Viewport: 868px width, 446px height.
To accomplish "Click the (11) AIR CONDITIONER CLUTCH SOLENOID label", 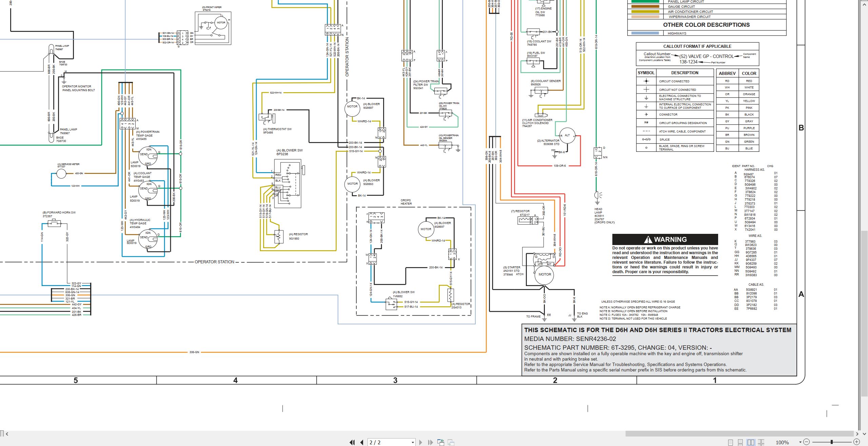I will [537, 121].
